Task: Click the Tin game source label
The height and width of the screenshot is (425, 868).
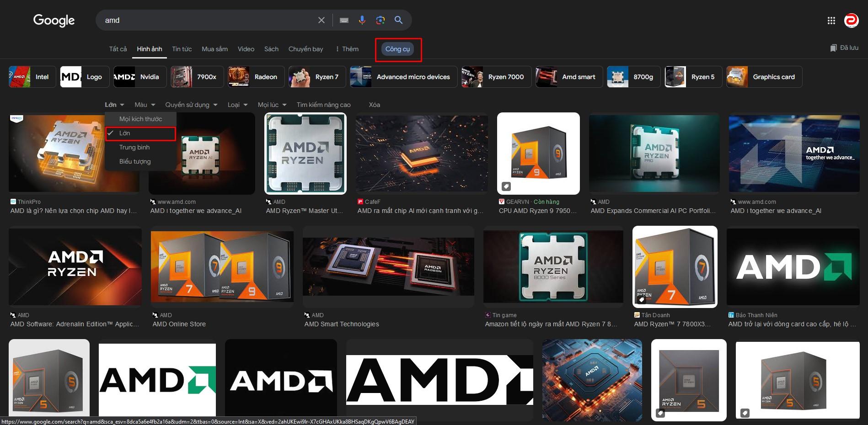Action: point(501,315)
